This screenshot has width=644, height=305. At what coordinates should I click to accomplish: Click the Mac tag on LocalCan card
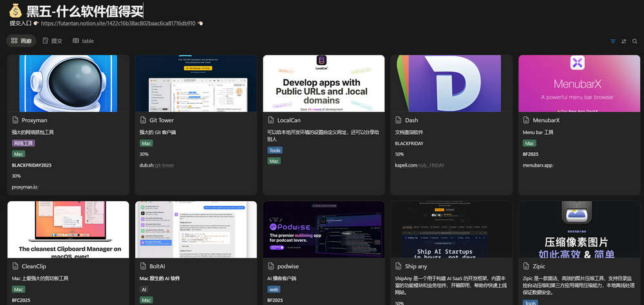[274, 161]
